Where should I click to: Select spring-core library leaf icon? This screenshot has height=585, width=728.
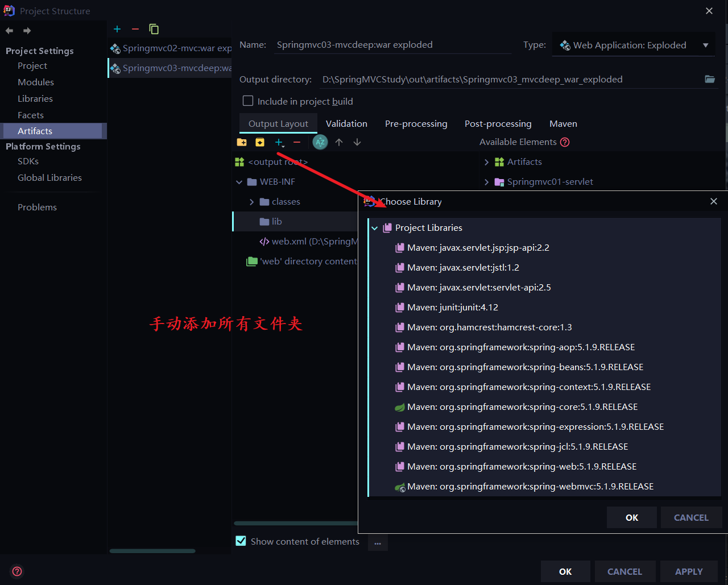(x=400, y=407)
